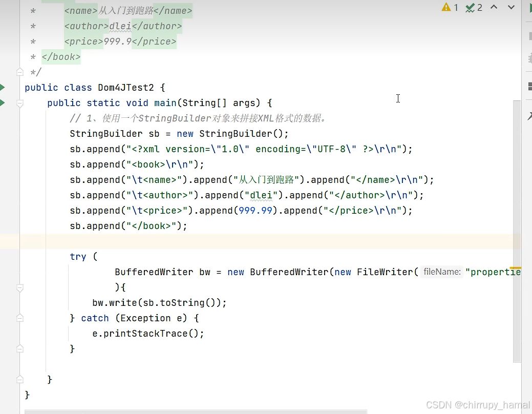532x414 pixels.
Task: Click the 'try' keyword
Action: coord(78,257)
